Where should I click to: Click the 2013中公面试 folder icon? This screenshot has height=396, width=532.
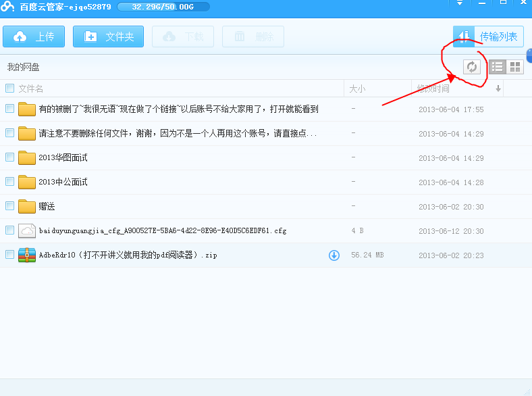point(27,182)
